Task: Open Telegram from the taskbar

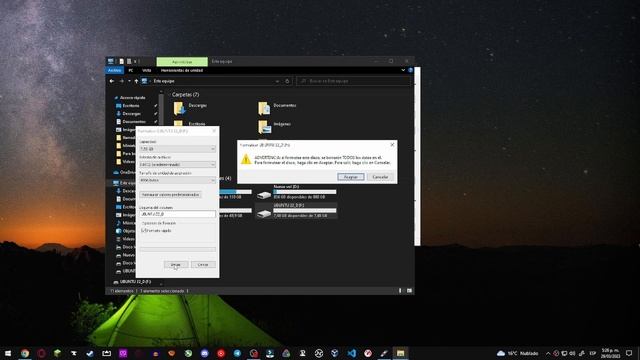Action: pyautogui.click(x=237, y=353)
